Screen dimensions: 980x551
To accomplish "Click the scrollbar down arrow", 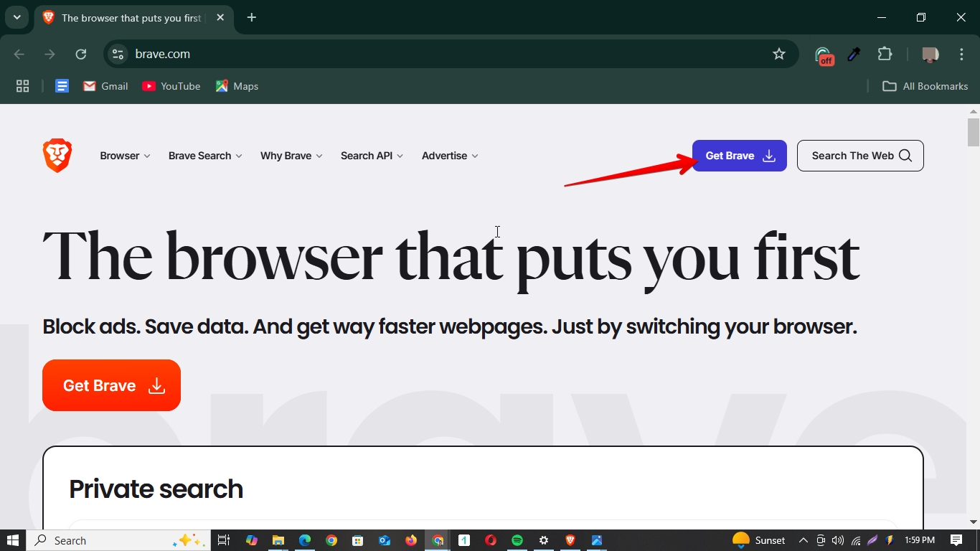I will click(x=974, y=522).
